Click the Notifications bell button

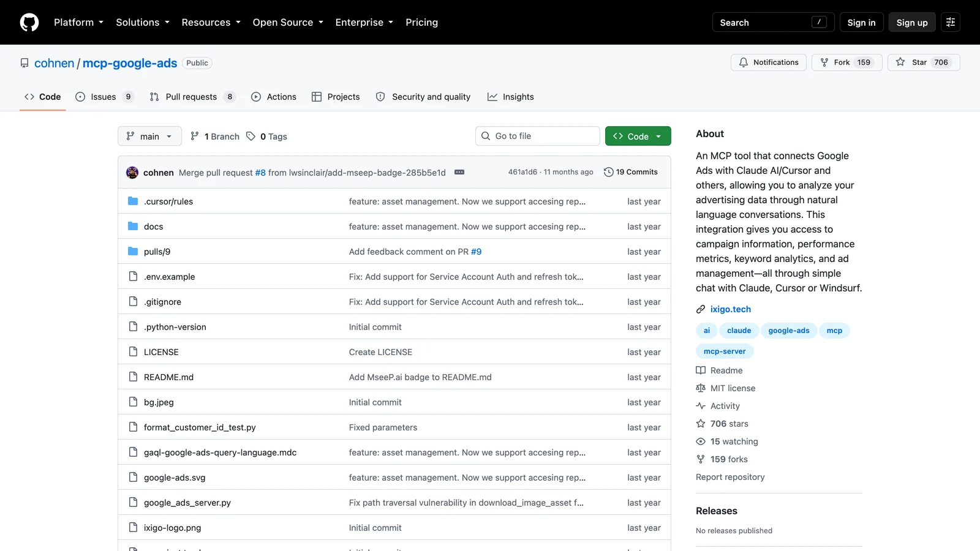(769, 62)
